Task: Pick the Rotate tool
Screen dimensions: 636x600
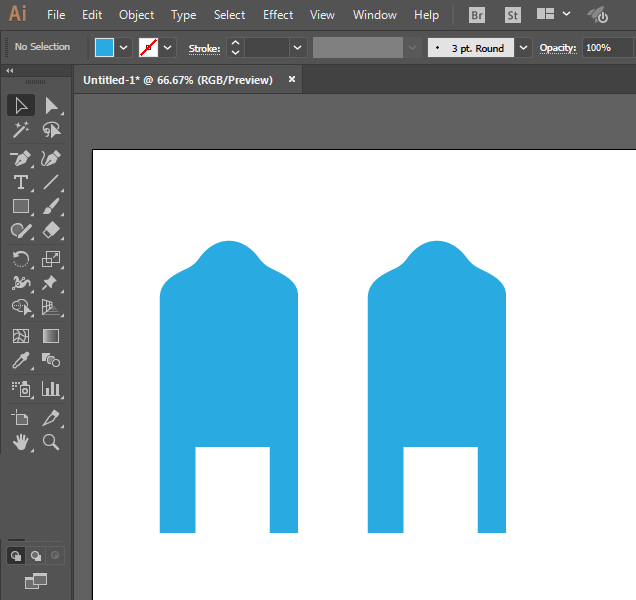Action: click(20, 259)
